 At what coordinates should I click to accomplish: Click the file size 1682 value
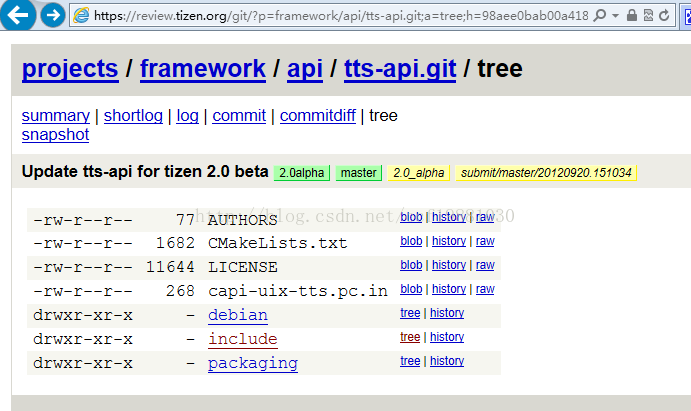pyautogui.click(x=175, y=243)
